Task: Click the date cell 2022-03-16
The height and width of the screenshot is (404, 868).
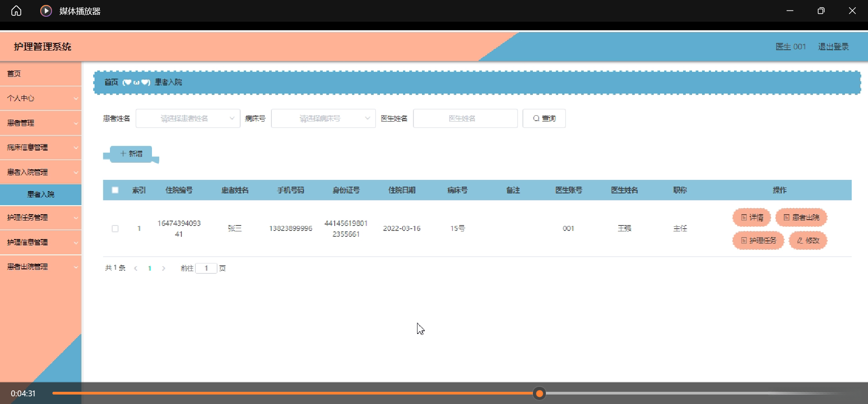Action: [402, 229]
